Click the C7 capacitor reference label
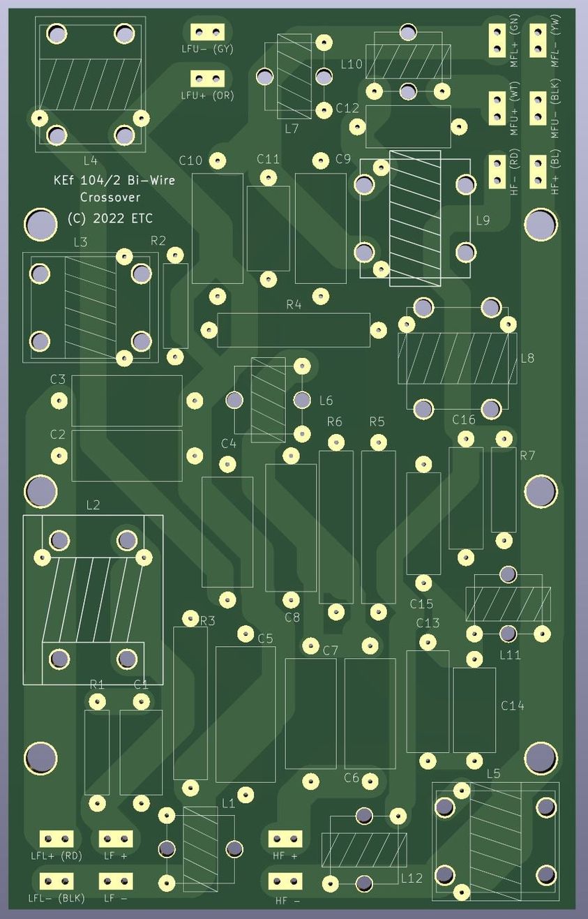588x919 pixels. pos(331,650)
